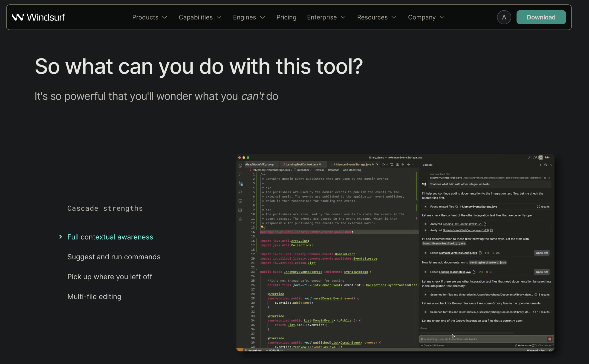589x364 pixels.
Task: Click the Refactor code lens action
Action: [333, 170]
